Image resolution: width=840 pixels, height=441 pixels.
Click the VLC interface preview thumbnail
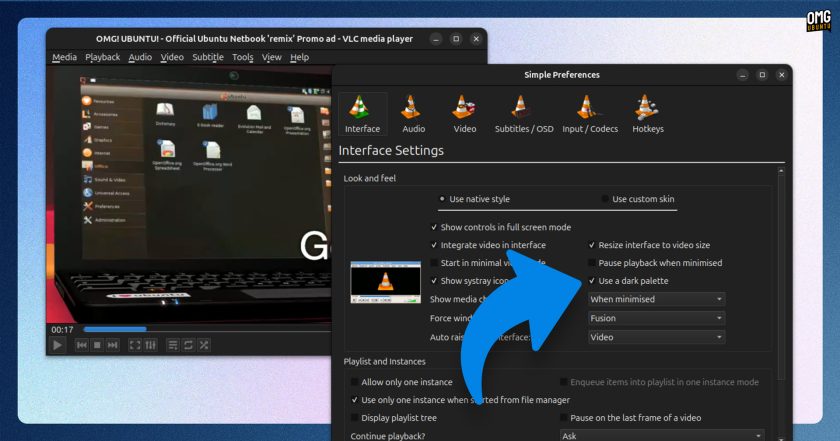386,282
